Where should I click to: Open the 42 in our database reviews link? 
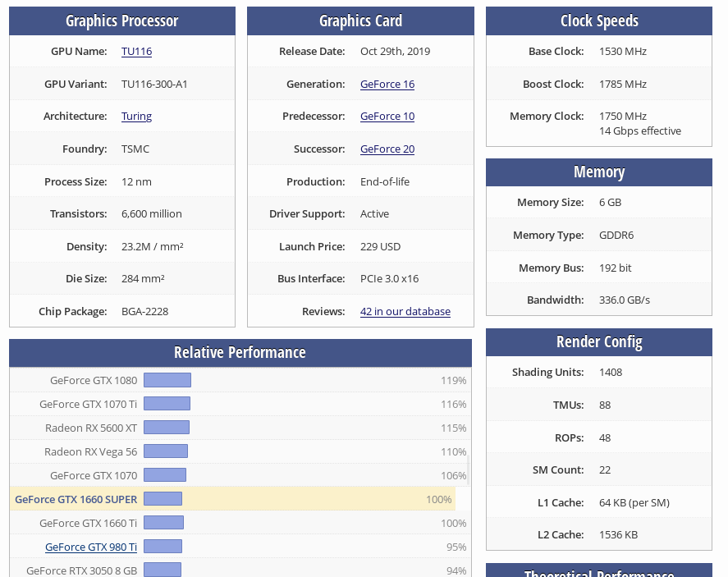(x=405, y=311)
